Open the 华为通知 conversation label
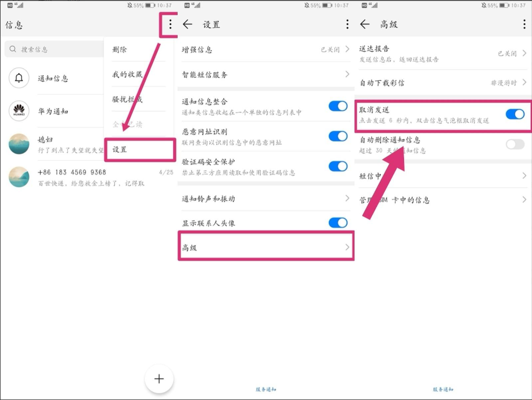 point(53,111)
